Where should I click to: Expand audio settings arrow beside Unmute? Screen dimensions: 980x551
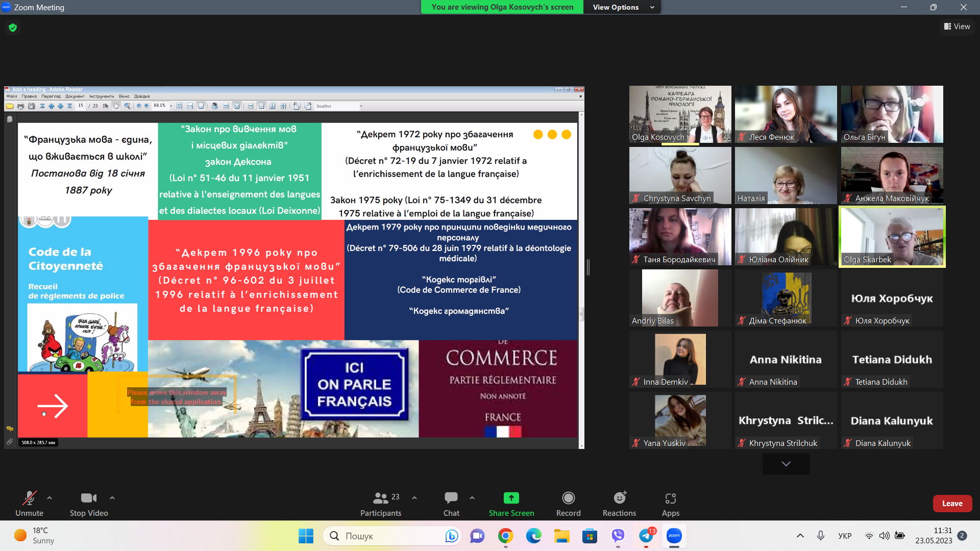pos(50,497)
